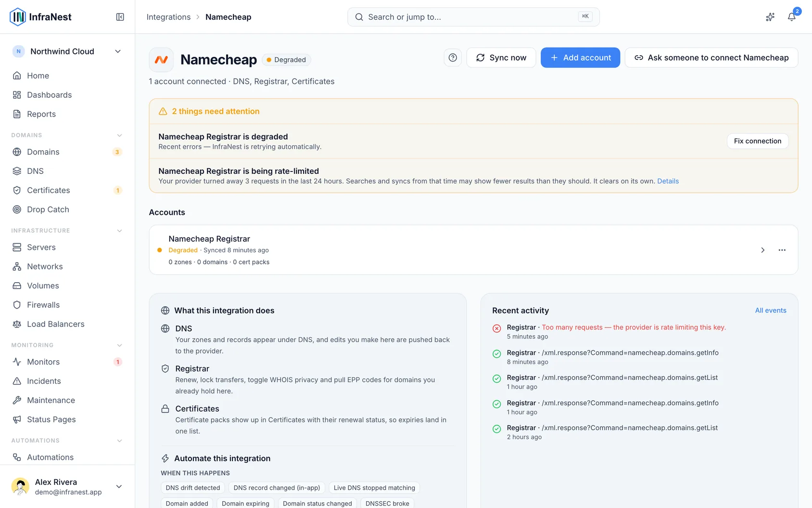Click the help question mark icon
This screenshot has width=812, height=508.
coord(453,58)
